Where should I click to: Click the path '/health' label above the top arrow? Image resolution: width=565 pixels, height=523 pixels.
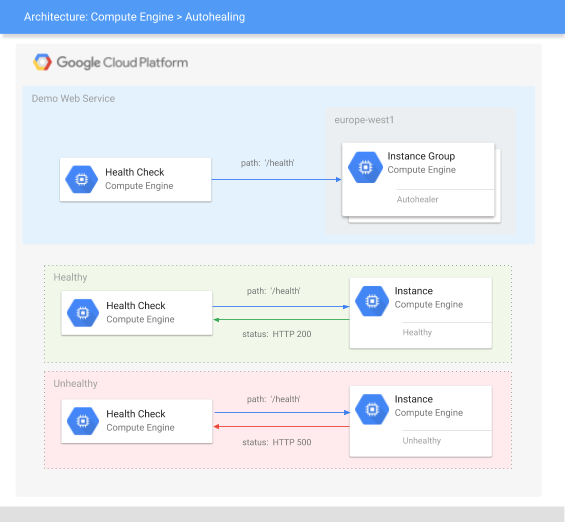coord(267,163)
